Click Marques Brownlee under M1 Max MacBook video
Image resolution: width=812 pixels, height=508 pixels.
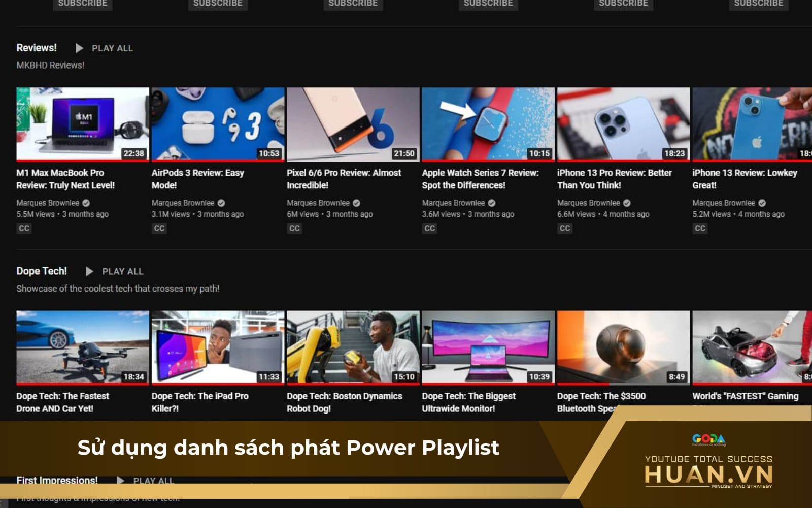tap(48, 203)
